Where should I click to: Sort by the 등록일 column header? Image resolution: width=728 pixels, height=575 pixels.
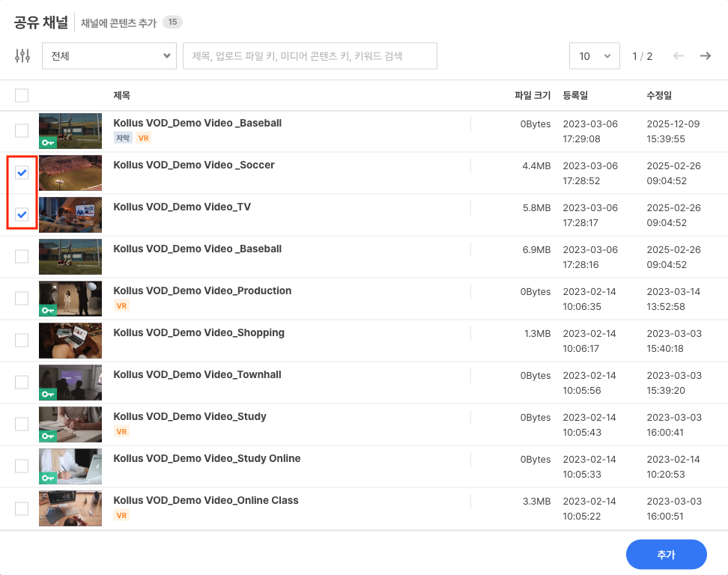click(575, 95)
